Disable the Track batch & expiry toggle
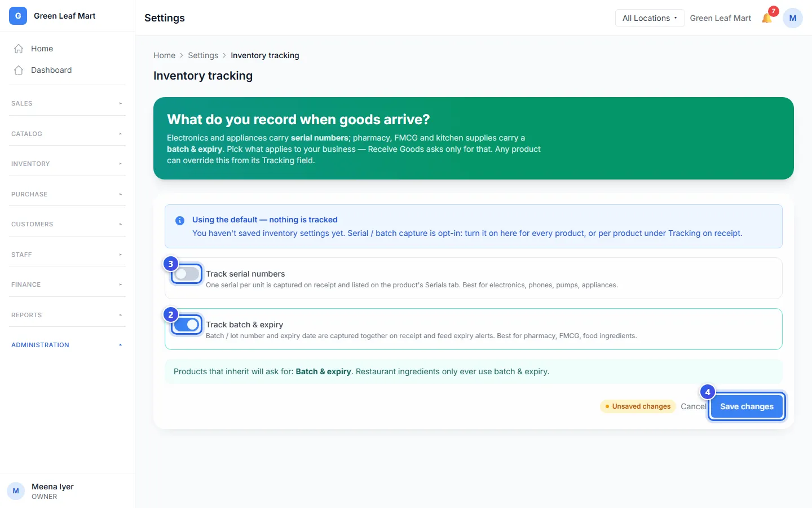The image size is (812, 508). 187,325
